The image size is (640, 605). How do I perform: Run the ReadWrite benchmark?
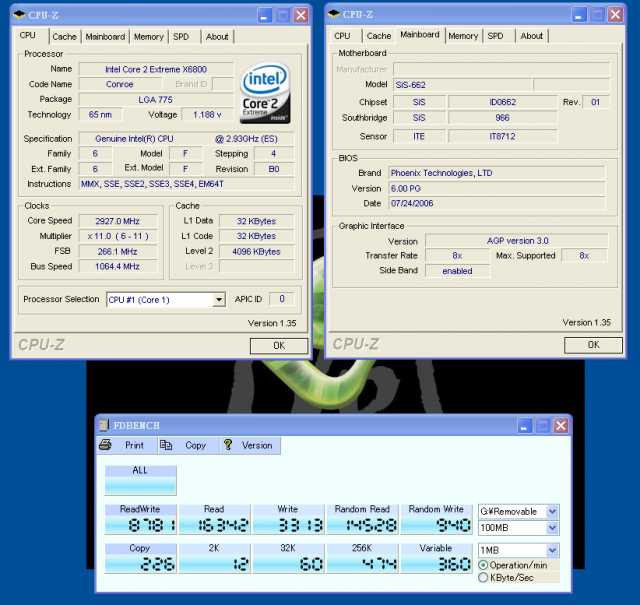(140, 519)
